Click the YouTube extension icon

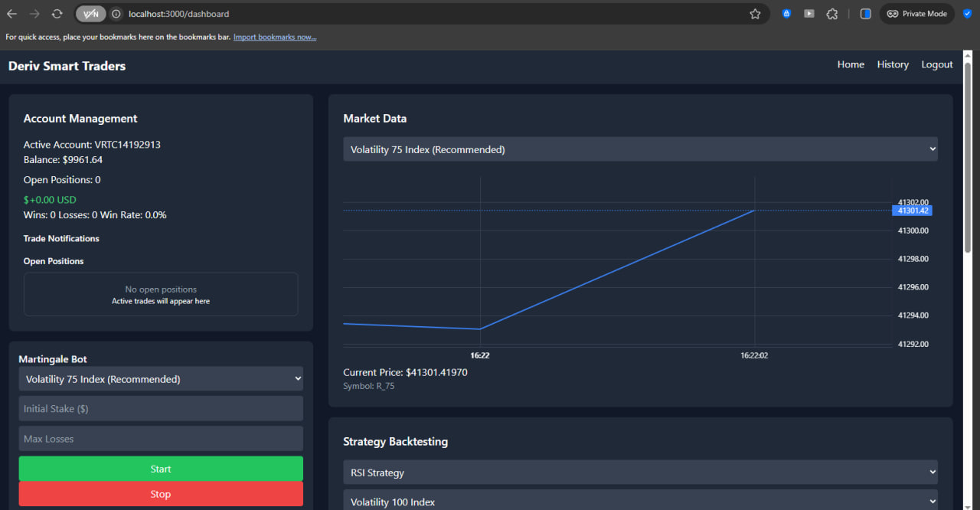809,13
